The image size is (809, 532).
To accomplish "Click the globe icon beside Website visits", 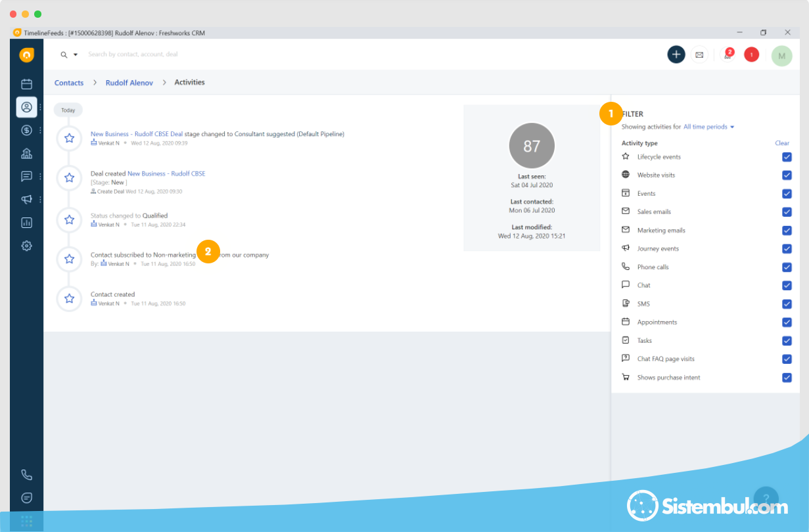I will (626, 175).
